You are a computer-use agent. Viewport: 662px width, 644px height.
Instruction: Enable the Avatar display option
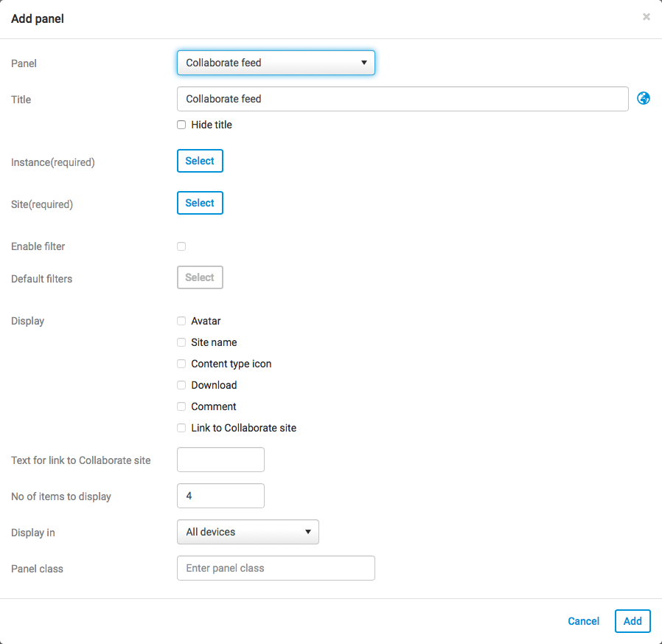click(181, 321)
